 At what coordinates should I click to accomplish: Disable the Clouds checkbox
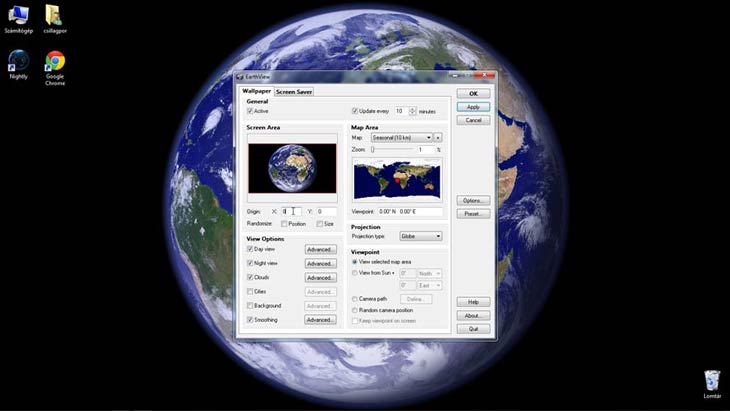point(250,277)
